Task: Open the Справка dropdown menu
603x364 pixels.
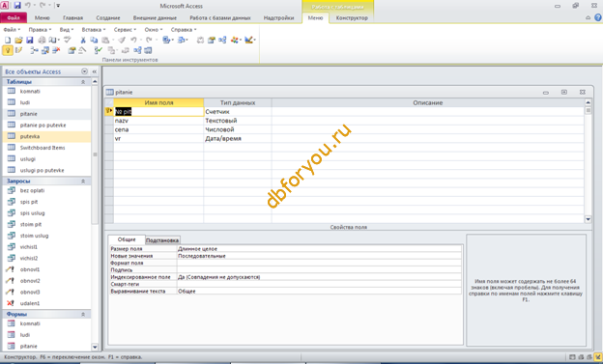Action: click(x=184, y=30)
